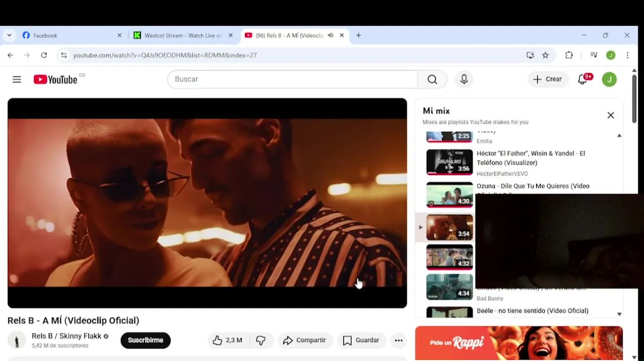Close the Mi mix playlist panel

tap(610, 115)
